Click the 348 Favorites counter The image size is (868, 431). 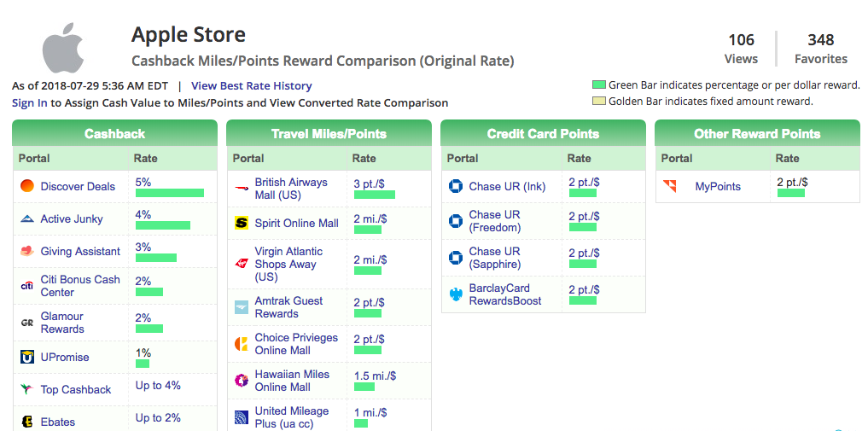point(821,49)
